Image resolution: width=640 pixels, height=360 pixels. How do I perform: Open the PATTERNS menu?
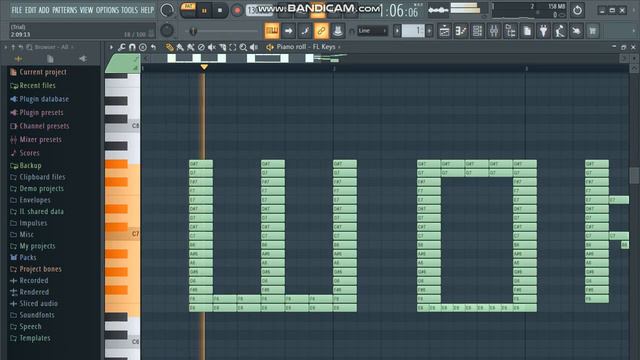click(64, 10)
